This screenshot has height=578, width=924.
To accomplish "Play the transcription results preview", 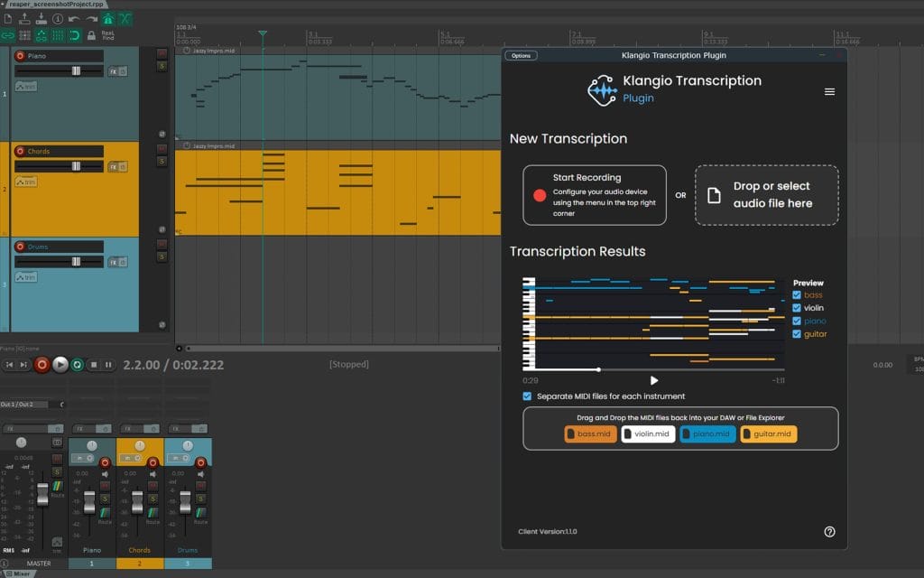I will pyautogui.click(x=654, y=380).
